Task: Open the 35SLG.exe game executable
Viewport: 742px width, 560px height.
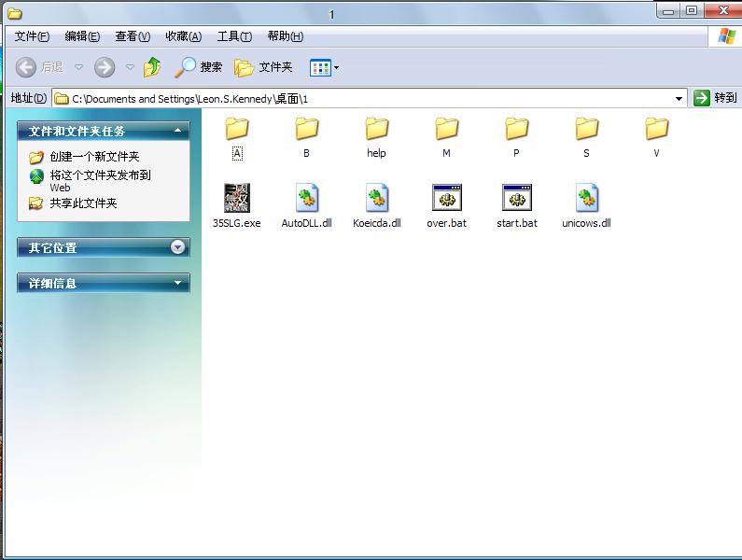Action: point(236,199)
